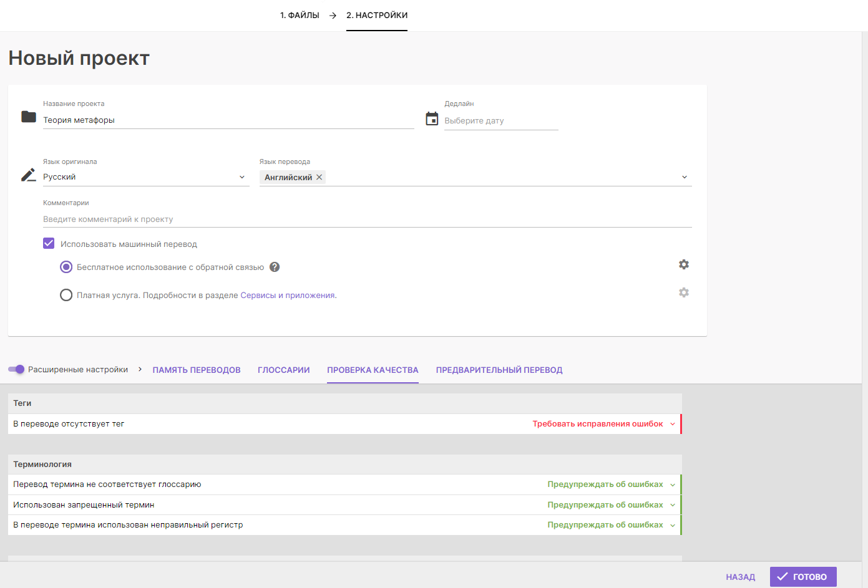The width and height of the screenshot is (868, 588).
Task: Click the Выберите дату deadline field
Action: [501, 121]
